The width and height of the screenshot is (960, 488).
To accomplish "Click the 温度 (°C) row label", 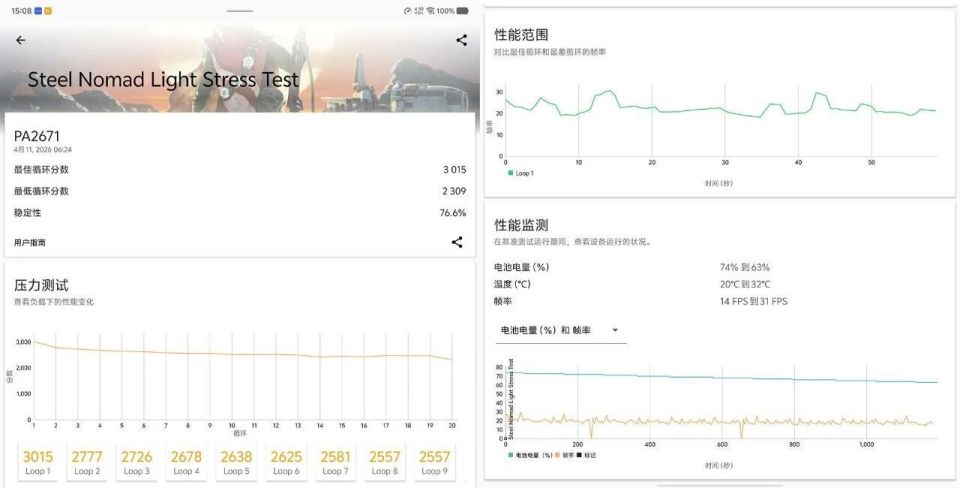I will tap(512, 284).
